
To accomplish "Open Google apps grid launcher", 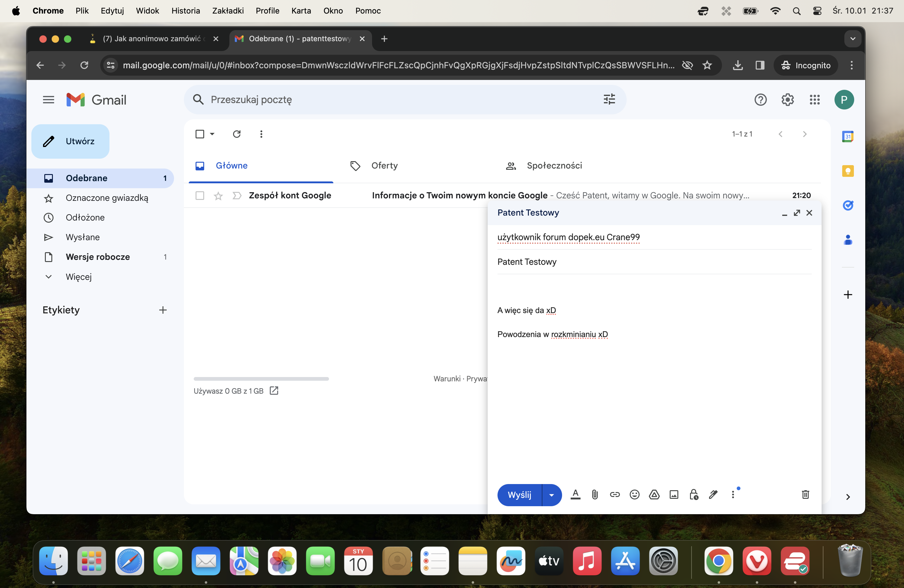I will pyautogui.click(x=815, y=100).
